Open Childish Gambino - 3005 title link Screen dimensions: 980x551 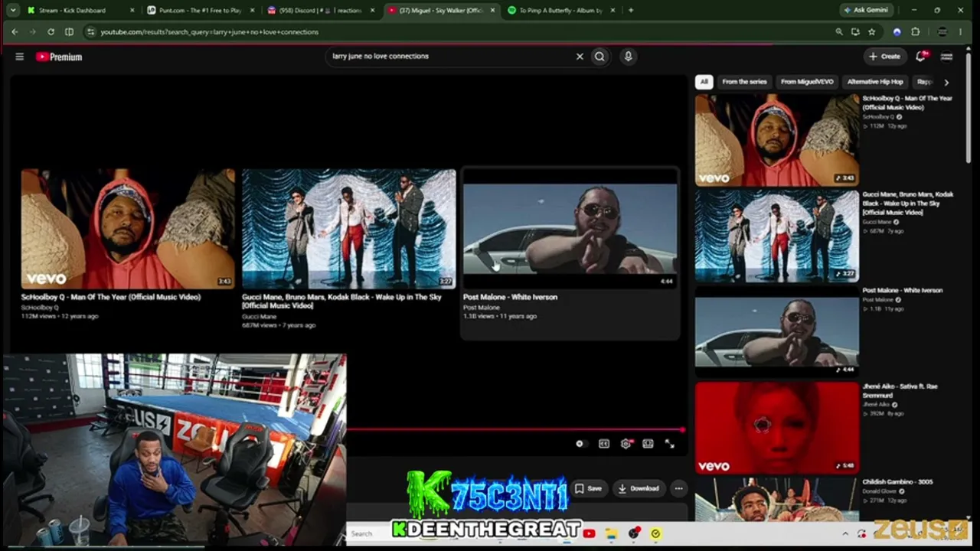pos(897,482)
